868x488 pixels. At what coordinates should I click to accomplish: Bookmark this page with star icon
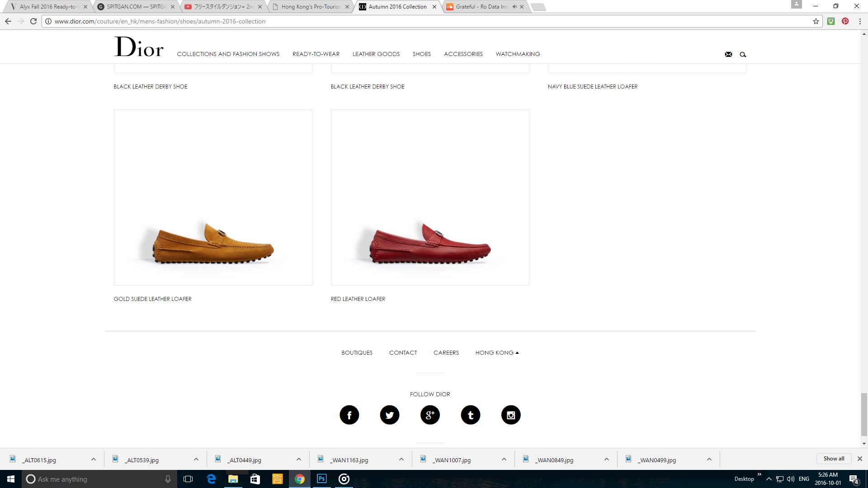click(816, 21)
